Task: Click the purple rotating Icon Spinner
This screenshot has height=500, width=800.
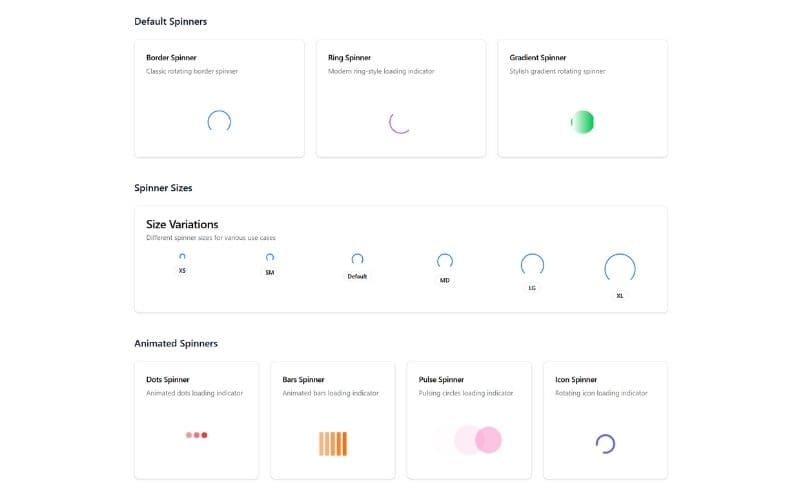Action: click(605, 444)
